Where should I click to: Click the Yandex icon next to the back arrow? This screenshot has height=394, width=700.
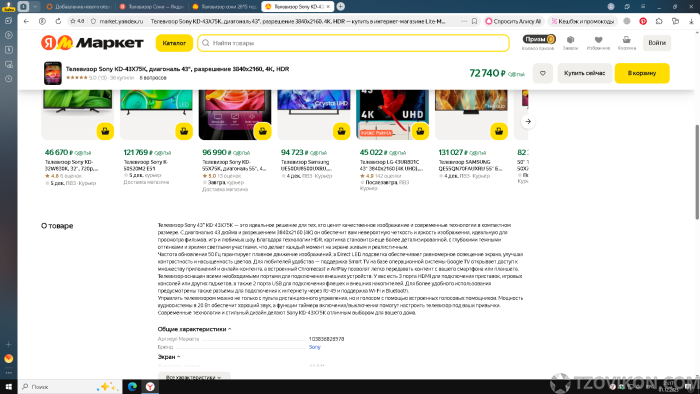point(42,21)
